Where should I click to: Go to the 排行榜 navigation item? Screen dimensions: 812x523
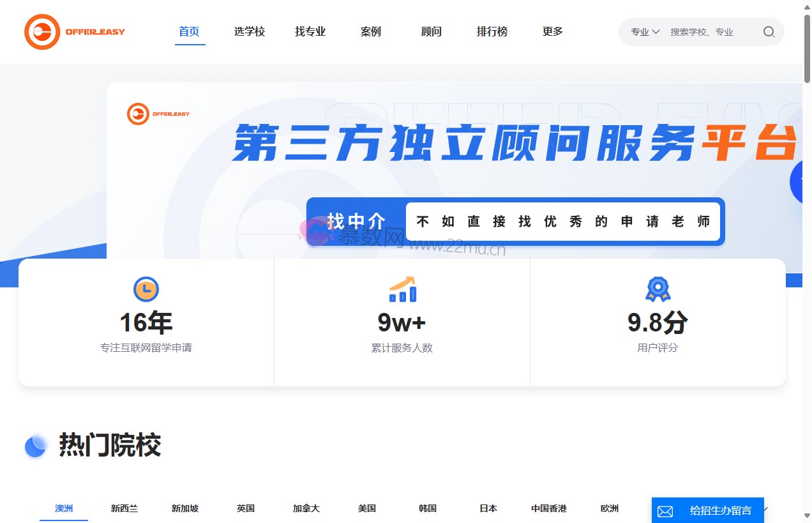click(492, 31)
